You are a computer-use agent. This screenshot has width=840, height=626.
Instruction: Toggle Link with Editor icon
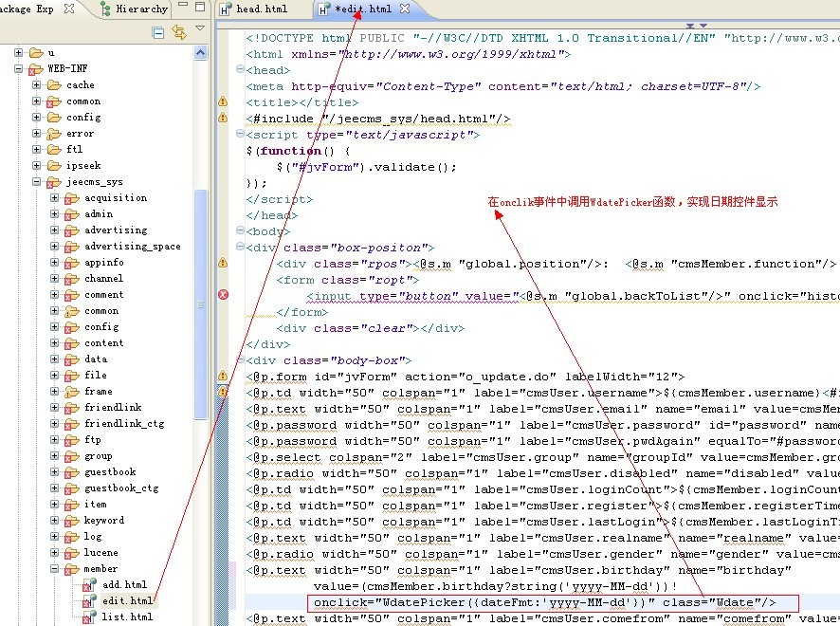[179, 32]
